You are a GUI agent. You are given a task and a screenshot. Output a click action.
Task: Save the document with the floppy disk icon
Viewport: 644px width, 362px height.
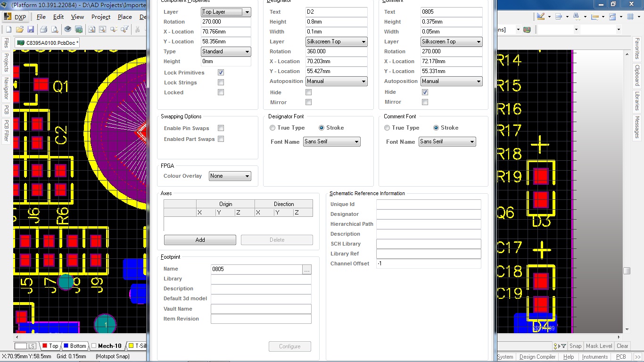point(31,29)
